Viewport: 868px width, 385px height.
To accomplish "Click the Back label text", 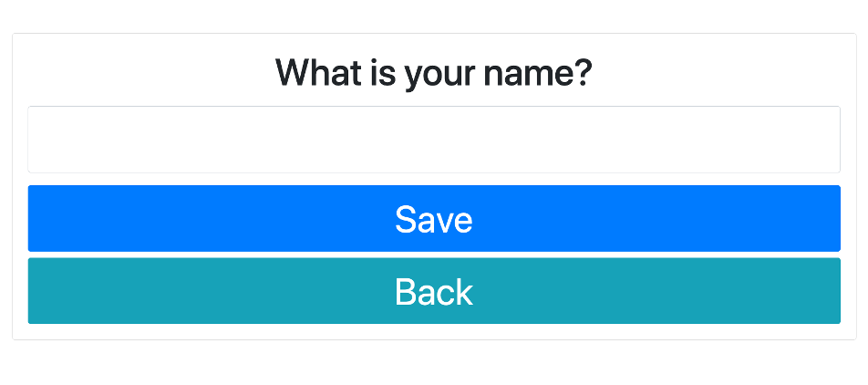I will (x=433, y=292).
